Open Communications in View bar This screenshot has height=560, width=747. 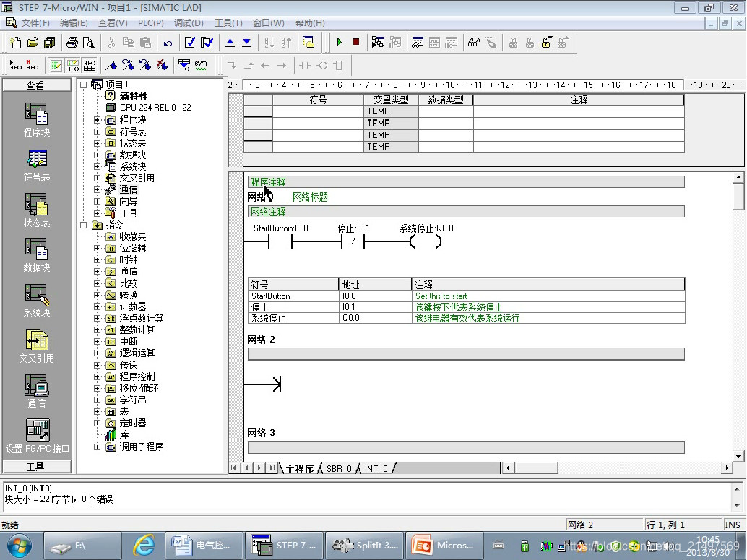37,391
